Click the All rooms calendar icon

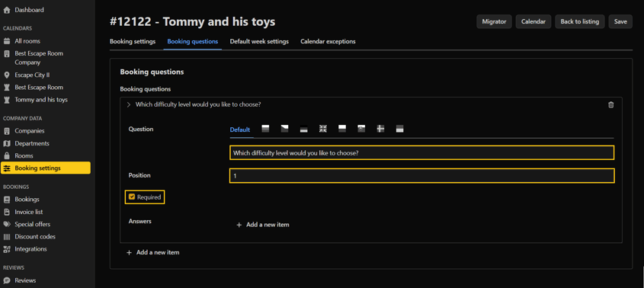click(x=6, y=41)
